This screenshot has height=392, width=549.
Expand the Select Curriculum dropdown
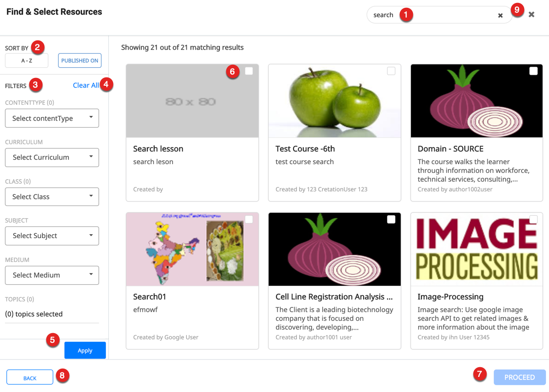click(52, 157)
